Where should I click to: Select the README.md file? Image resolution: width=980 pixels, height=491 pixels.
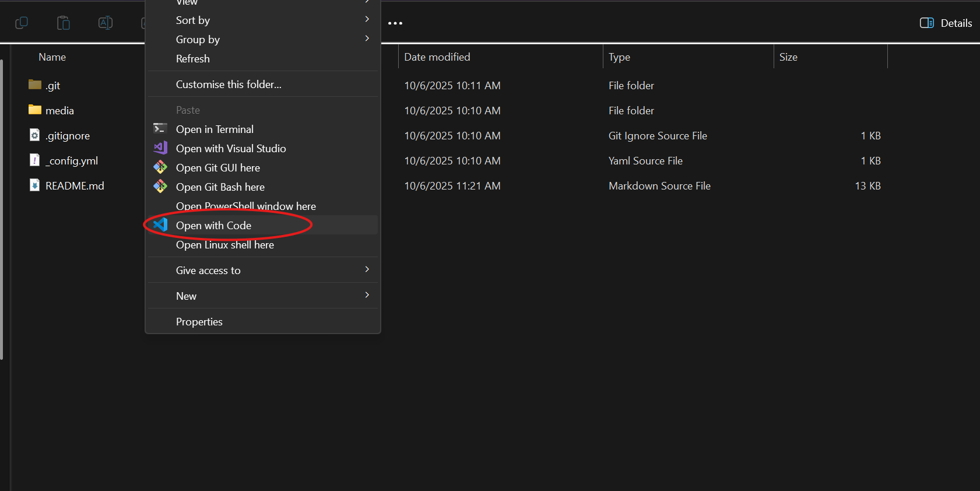[x=75, y=186]
